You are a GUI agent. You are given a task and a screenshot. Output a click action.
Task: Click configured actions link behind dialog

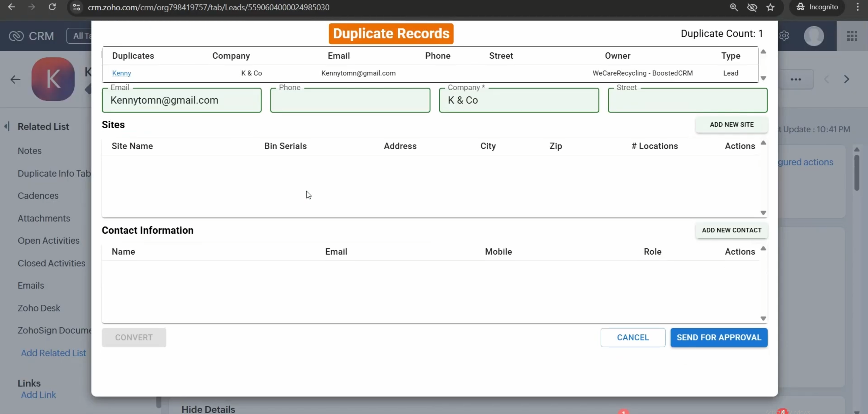click(805, 162)
